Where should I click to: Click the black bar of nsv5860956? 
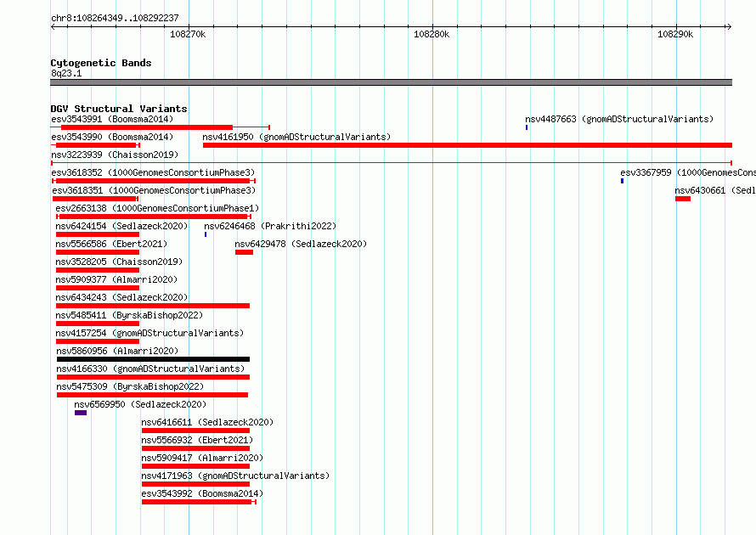coord(153,359)
